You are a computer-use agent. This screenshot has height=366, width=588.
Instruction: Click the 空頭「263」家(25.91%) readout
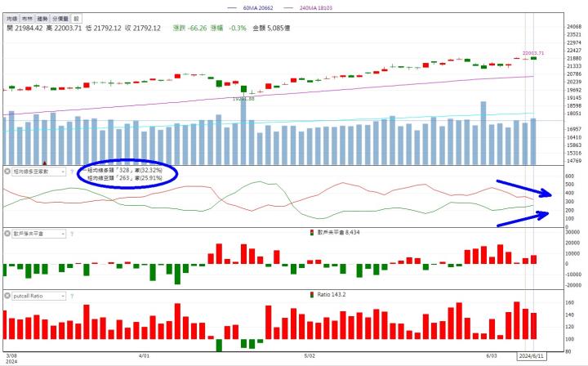[124, 178]
